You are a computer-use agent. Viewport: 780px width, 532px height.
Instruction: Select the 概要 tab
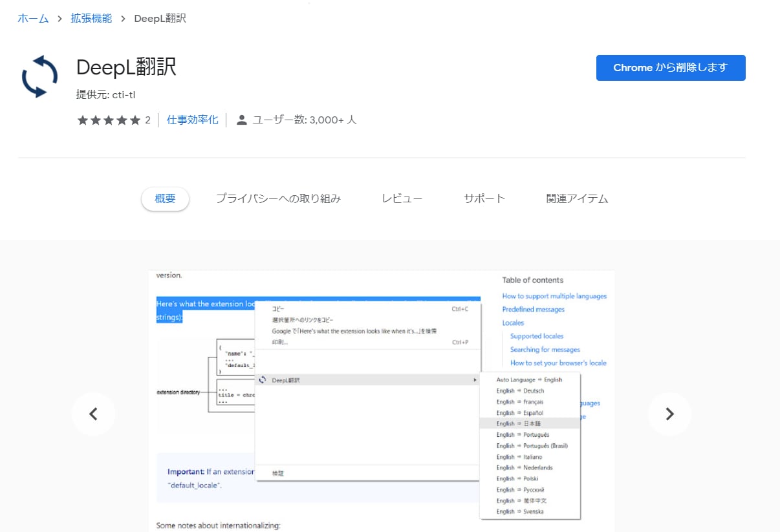point(165,198)
